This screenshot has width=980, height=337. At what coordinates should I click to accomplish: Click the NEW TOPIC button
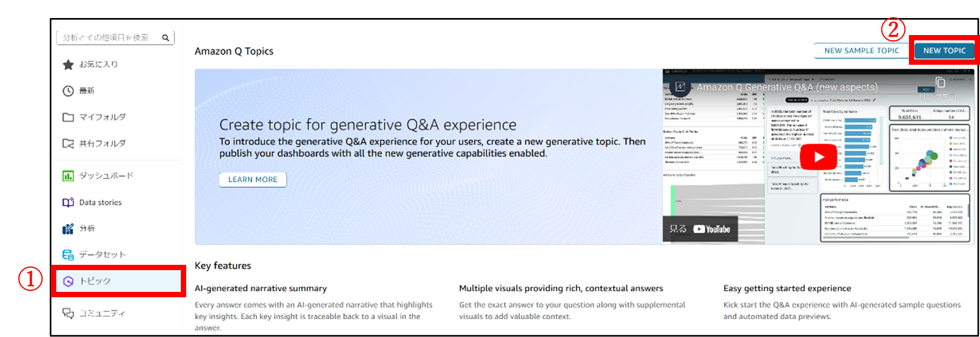point(944,50)
